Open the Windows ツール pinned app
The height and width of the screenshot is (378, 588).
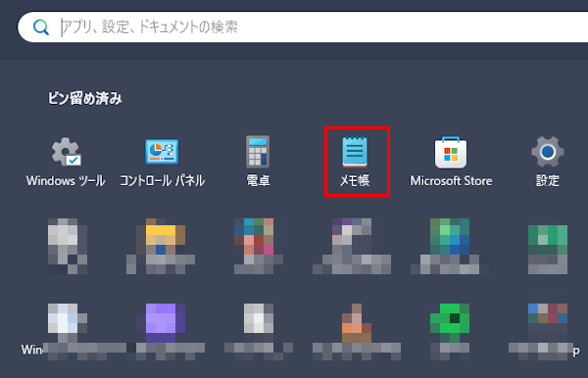tap(66, 162)
